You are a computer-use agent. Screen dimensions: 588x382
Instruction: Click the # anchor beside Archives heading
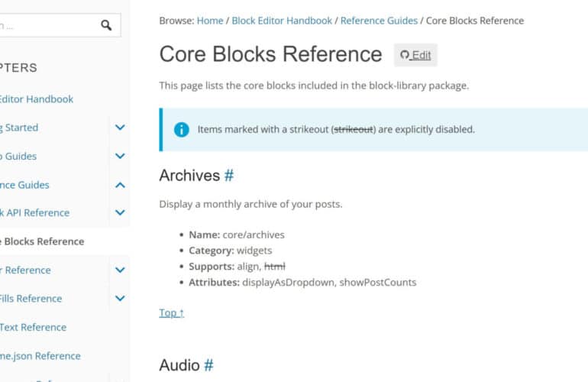click(228, 176)
